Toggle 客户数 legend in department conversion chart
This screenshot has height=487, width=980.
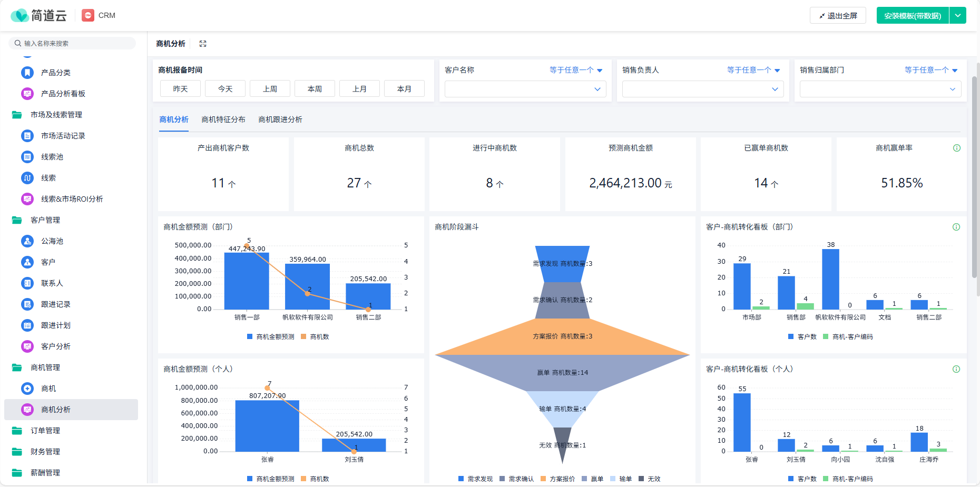(802, 337)
